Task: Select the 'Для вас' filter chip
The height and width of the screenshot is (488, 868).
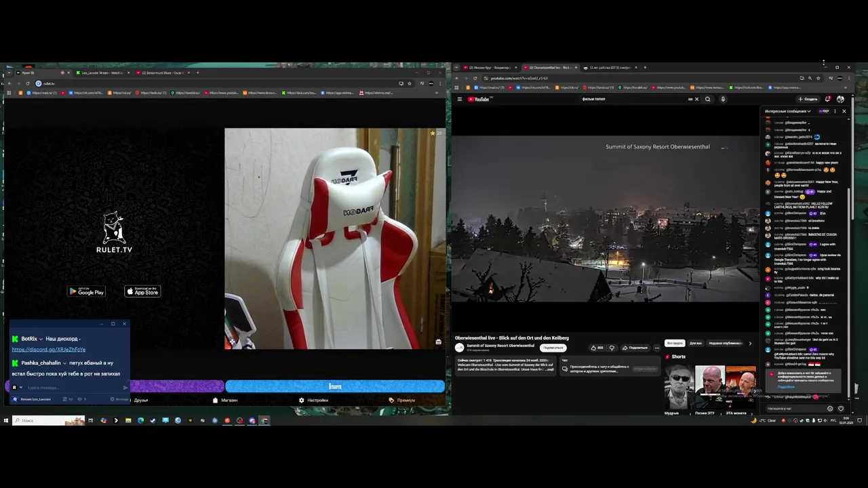Action: click(x=696, y=343)
